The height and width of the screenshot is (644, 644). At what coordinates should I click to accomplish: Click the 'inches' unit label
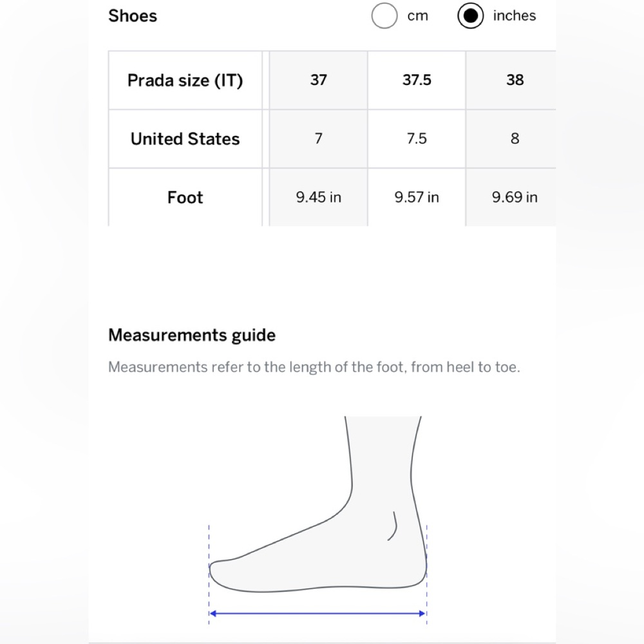pos(514,16)
